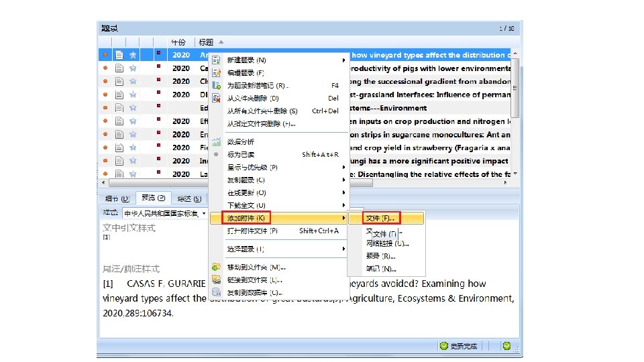Open the 样式 citation style dropdown
This screenshot has width=644, height=362.
204,213
